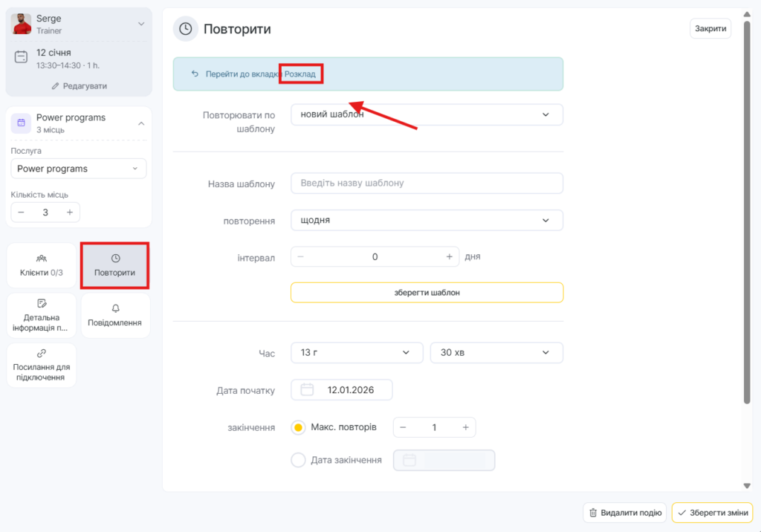Image resolution: width=761 pixels, height=532 pixels.
Task: Click the calendar icon in end date field
Action: (x=409, y=461)
